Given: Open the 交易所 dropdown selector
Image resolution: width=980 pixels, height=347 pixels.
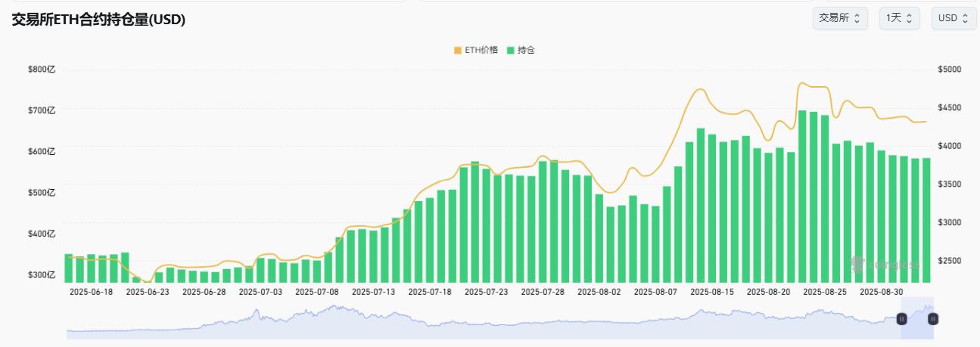Looking at the screenshot, I should coord(839,18).
